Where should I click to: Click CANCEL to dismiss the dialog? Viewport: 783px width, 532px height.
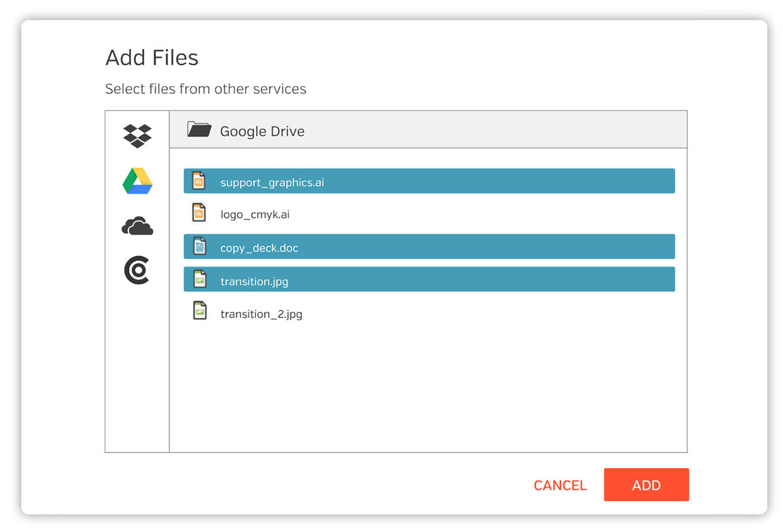(x=559, y=485)
